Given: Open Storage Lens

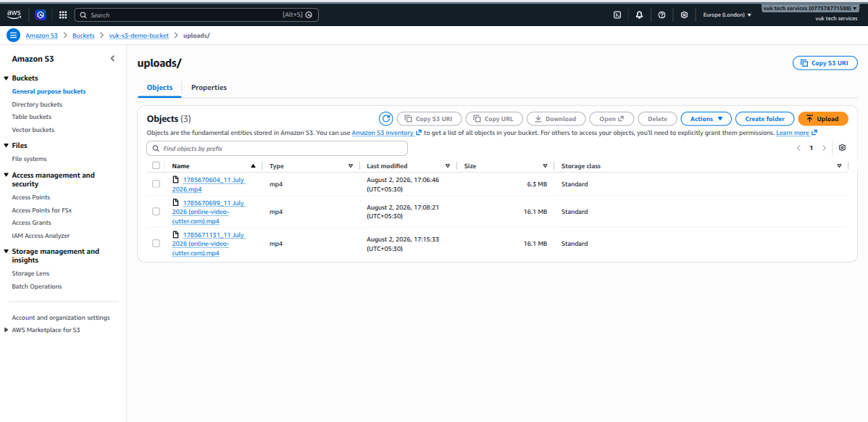Looking at the screenshot, I should 30,273.
